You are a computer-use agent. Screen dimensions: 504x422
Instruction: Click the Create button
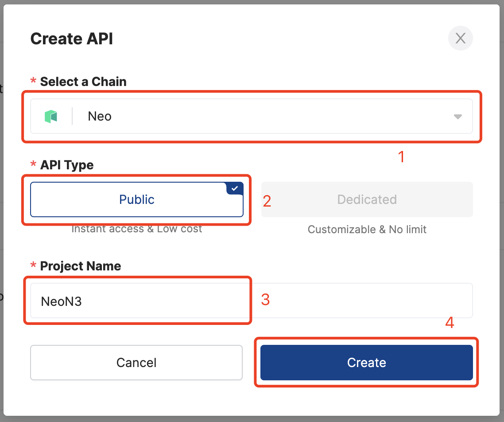(x=366, y=363)
